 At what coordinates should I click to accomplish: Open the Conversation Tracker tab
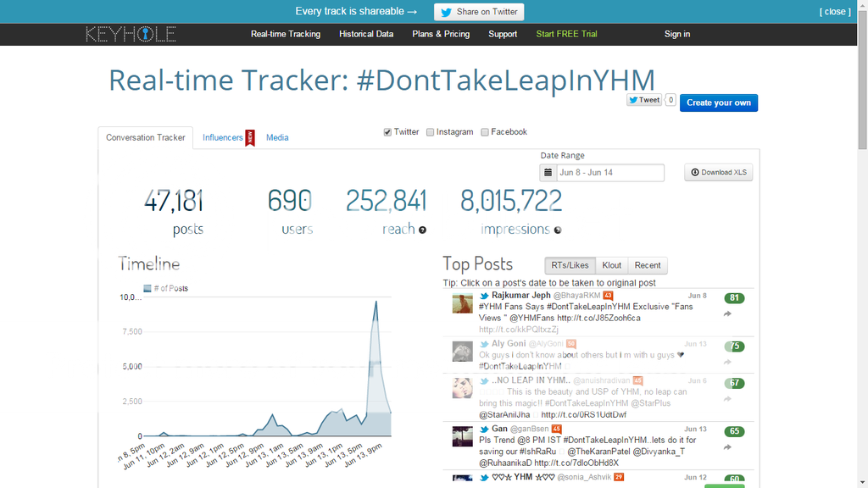coord(146,138)
